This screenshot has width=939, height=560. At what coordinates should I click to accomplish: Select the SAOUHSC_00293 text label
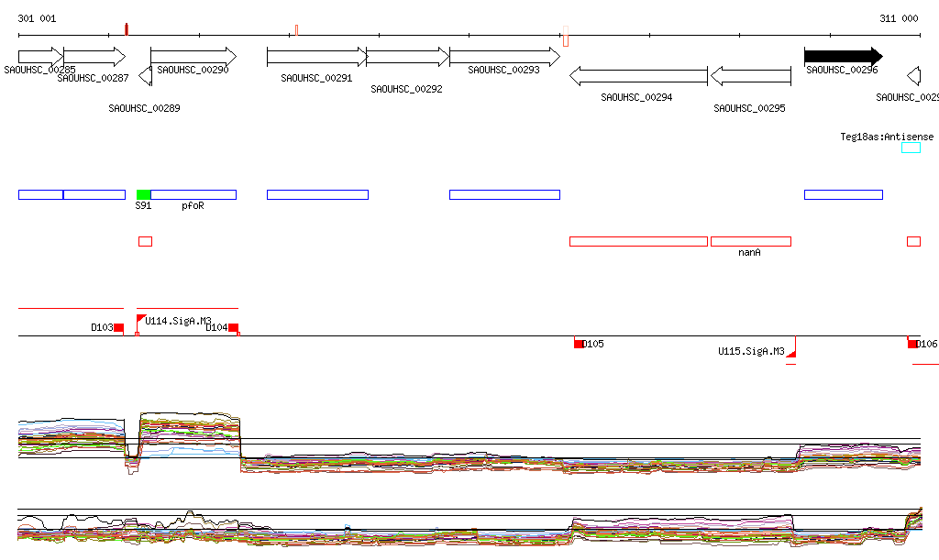click(x=503, y=70)
